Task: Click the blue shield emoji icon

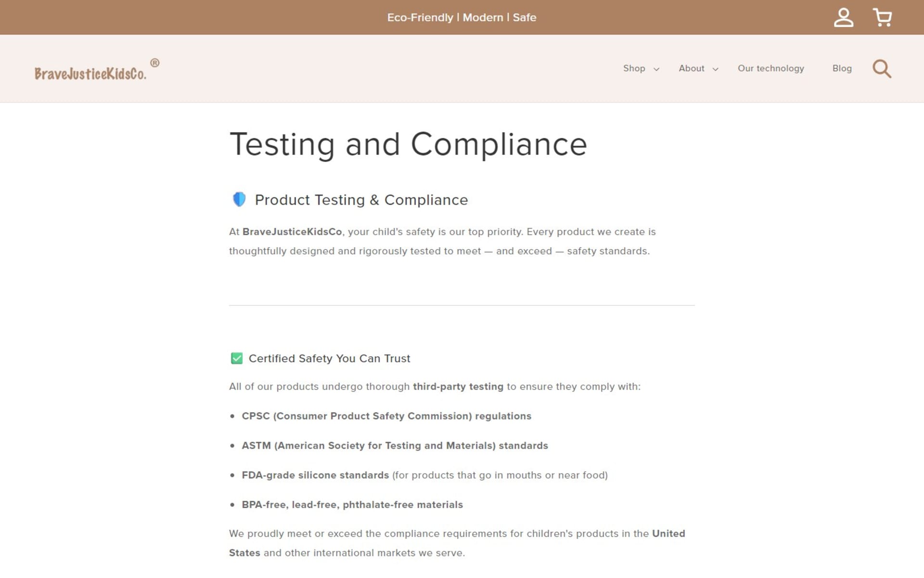Action: point(239,199)
